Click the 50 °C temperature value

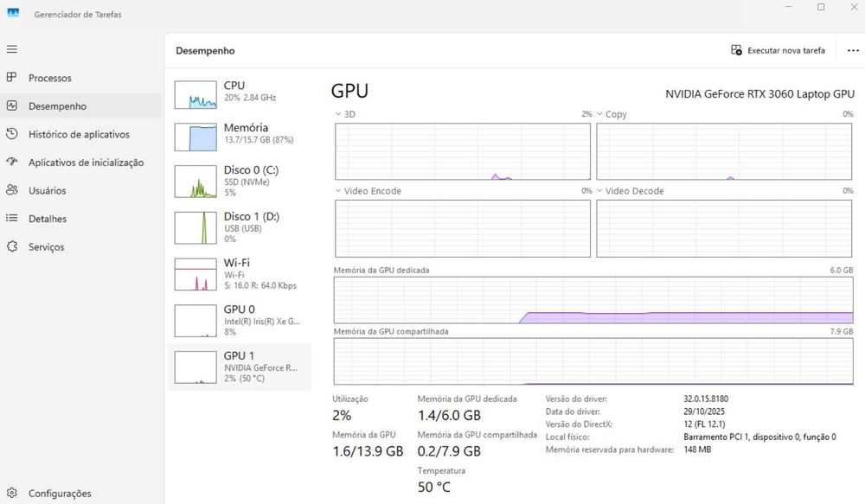pyautogui.click(x=434, y=487)
